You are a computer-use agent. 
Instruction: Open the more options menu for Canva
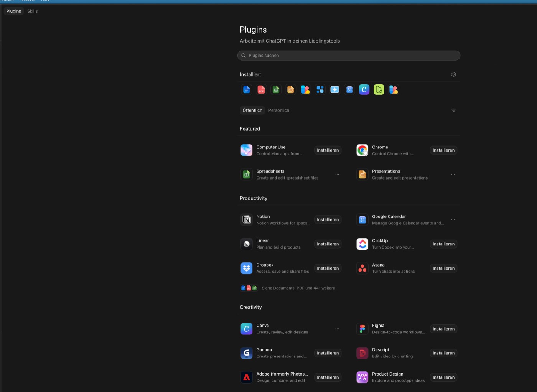pos(337,329)
